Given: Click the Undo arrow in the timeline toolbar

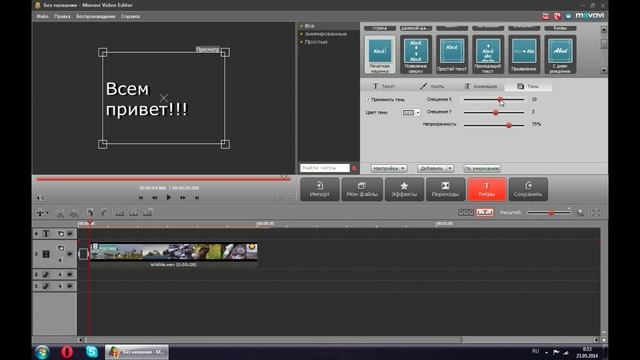Looking at the screenshot, I should pos(90,213).
